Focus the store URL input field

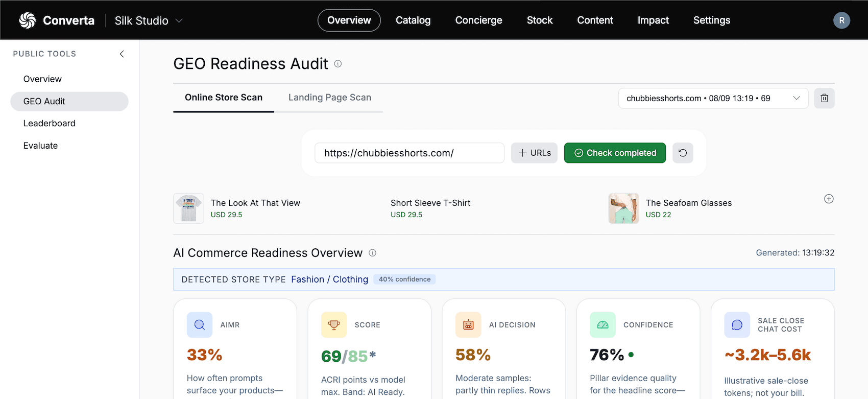pos(409,153)
